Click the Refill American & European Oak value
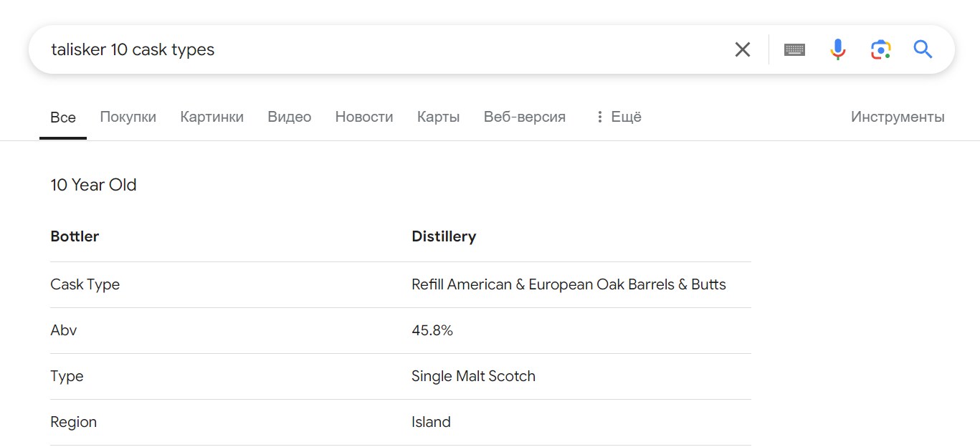Viewport: 980px width, 447px height. click(x=569, y=284)
